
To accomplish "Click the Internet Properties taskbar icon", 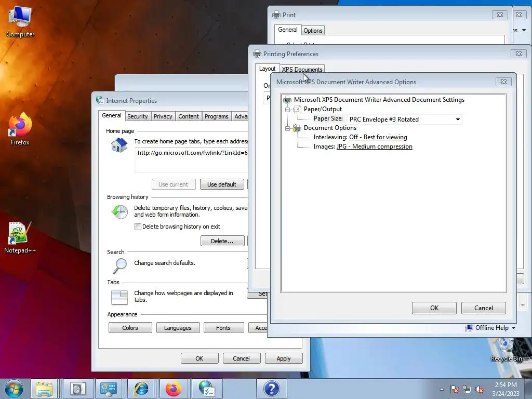I will (207, 389).
